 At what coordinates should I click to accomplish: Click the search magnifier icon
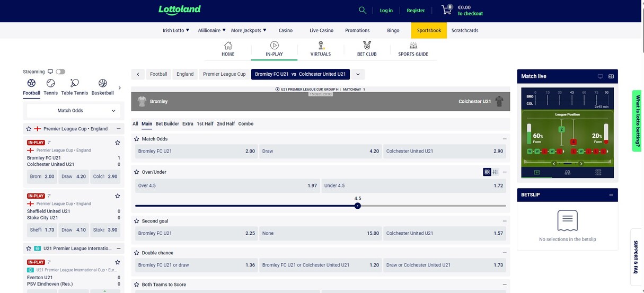click(363, 10)
